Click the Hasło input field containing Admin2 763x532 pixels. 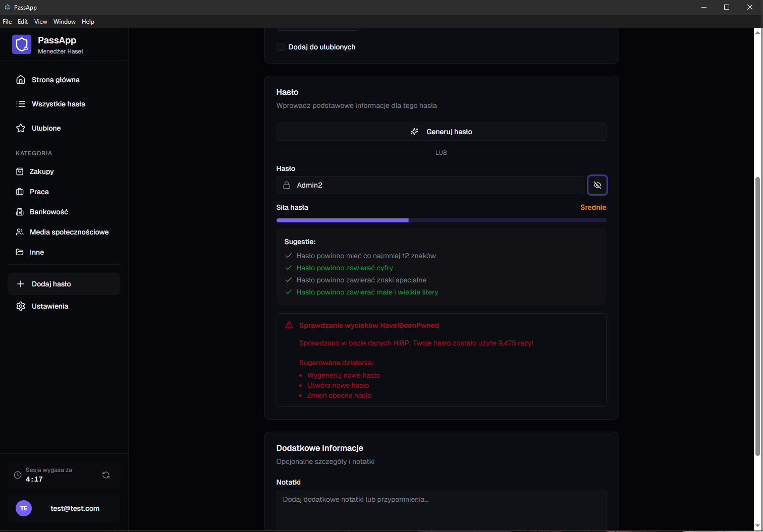tap(434, 185)
